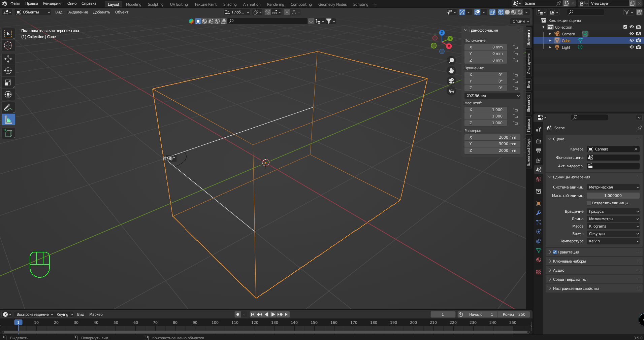Open the Length units dropdown showing Millimeters
Image resolution: width=644 pixels, height=340 pixels.
click(x=613, y=219)
